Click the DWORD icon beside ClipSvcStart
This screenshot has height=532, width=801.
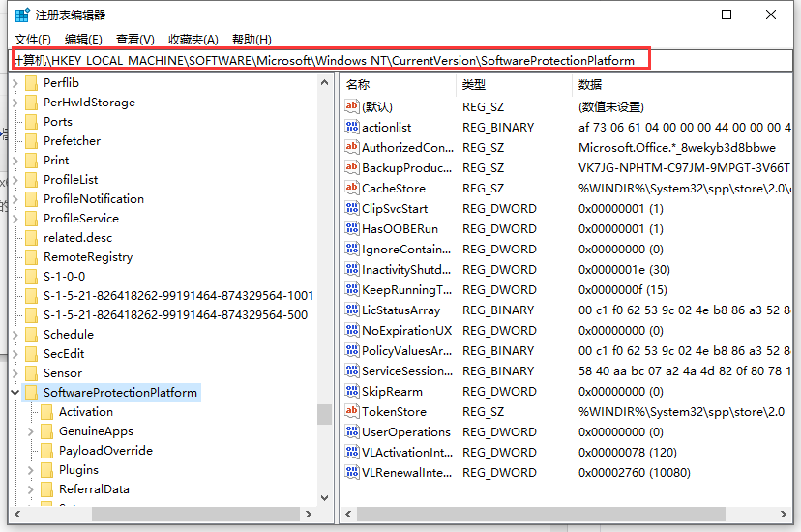pyautogui.click(x=352, y=208)
